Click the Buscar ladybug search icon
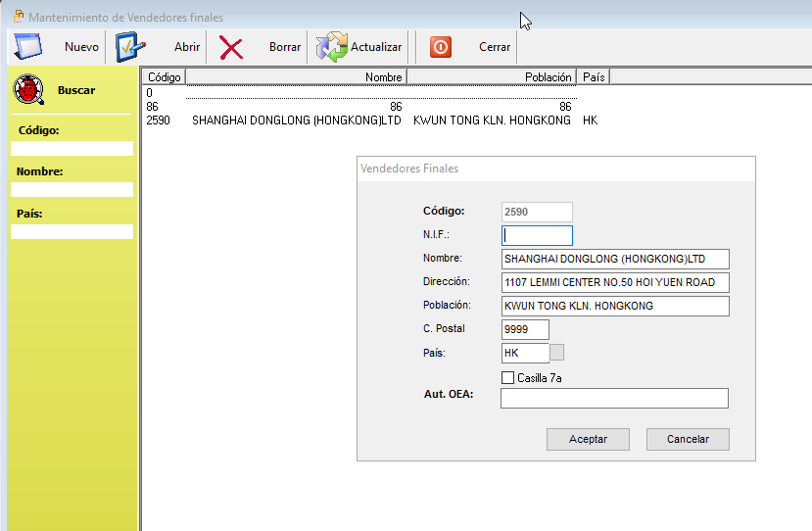The height and width of the screenshot is (531, 812). pyautogui.click(x=28, y=90)
